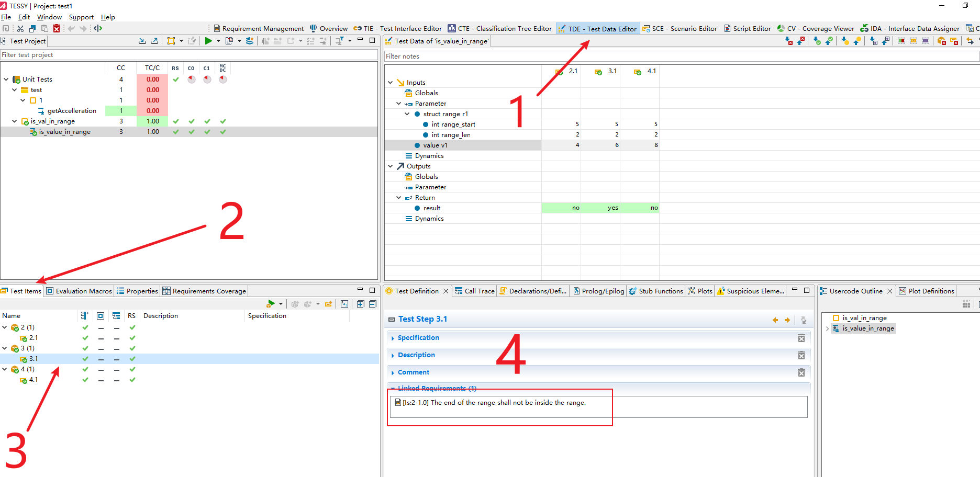Collapse the is_val_in_range module node
The width and height of the screenshot is (980, 477).
pos(15,121)
